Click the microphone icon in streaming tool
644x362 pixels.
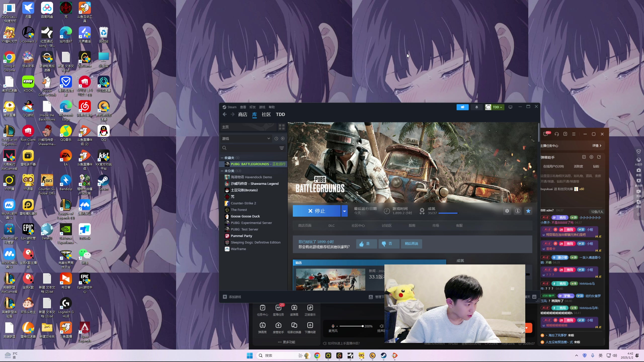pos(333,326)
